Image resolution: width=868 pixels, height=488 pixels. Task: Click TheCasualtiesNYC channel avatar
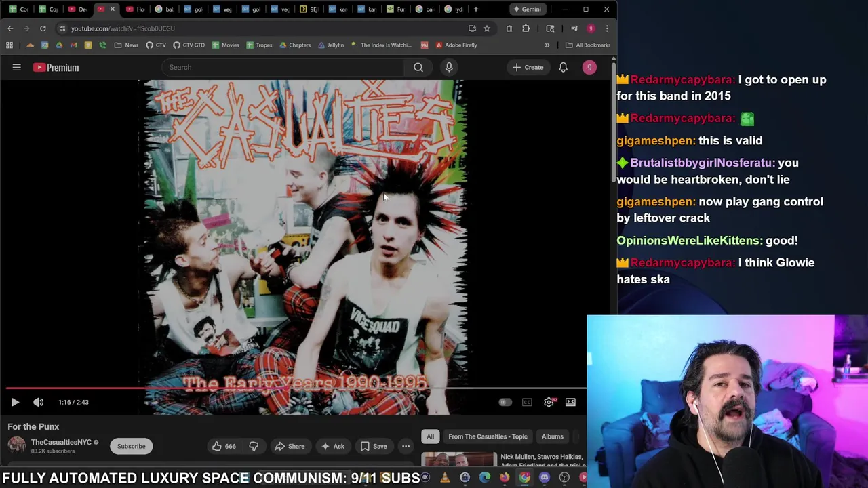pos(17,445)
